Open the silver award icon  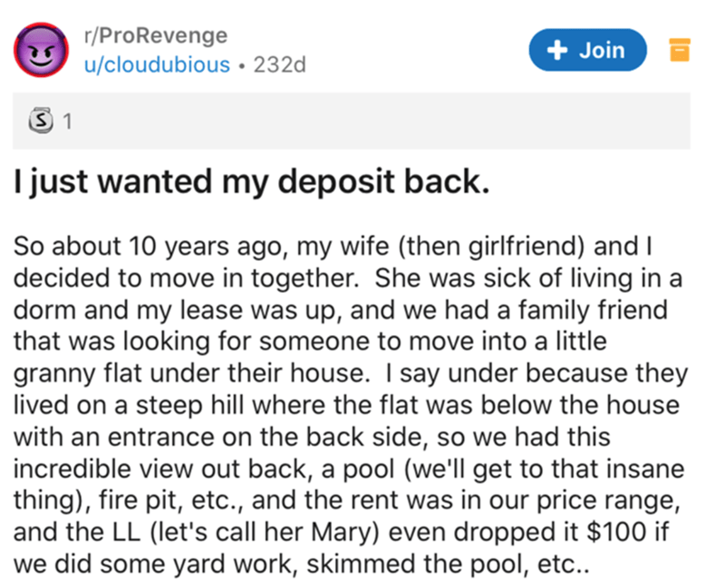[41, 120]
